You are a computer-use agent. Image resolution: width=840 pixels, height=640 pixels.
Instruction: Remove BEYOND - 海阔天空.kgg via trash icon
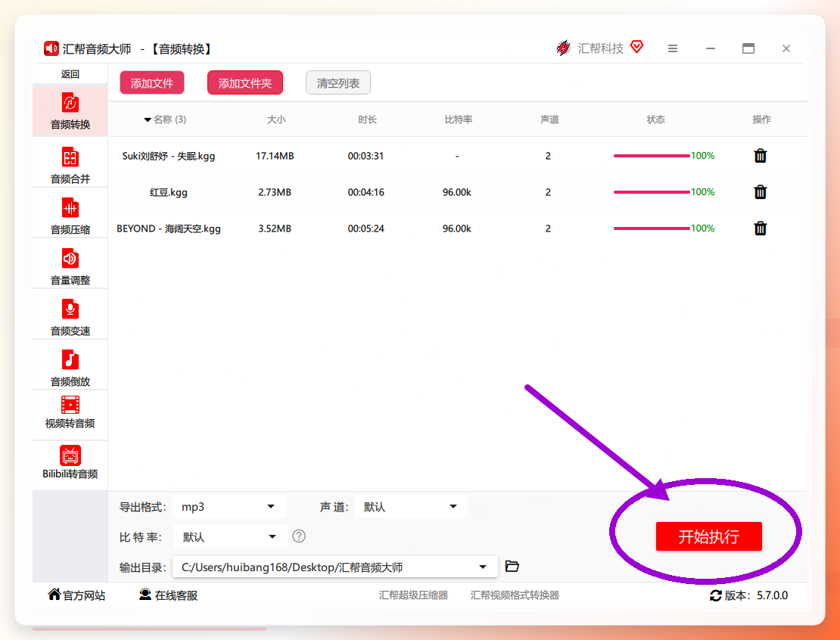point(761,228)
